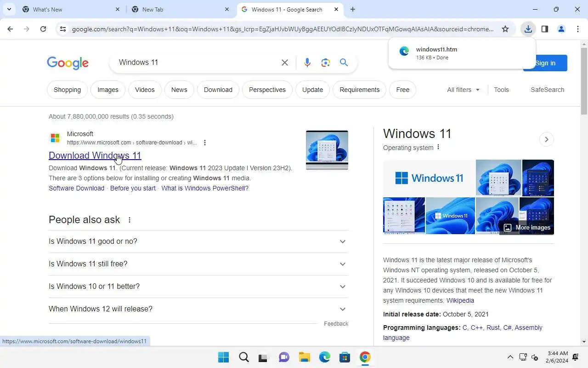Open taskbar Search
This screenshot has width=588, height=368.
[244, 357]
